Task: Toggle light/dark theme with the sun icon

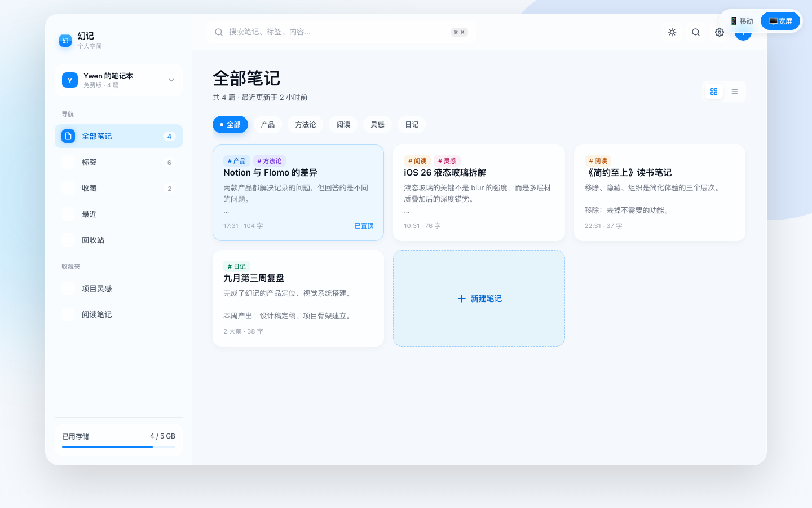Action: coord(672,32)
